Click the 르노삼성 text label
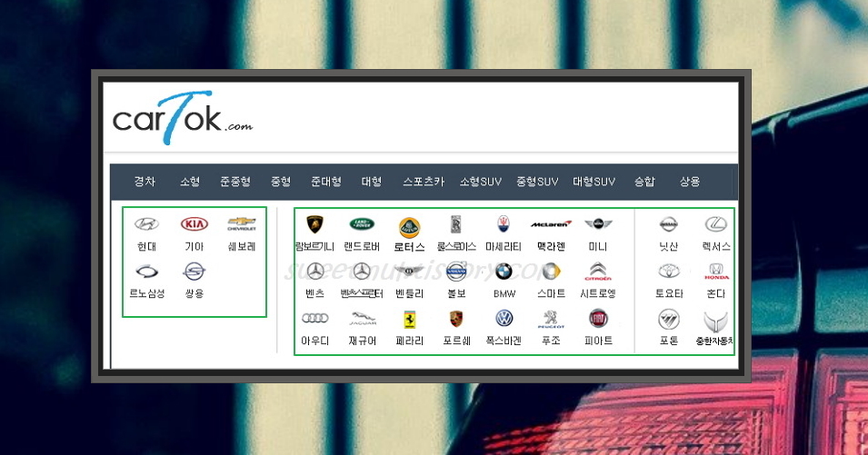 (x=146, y=293)
